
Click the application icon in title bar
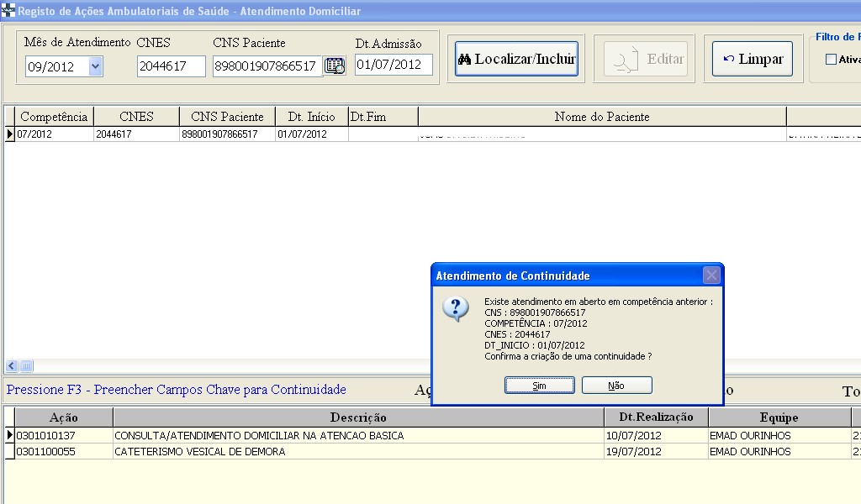[8, 11]
